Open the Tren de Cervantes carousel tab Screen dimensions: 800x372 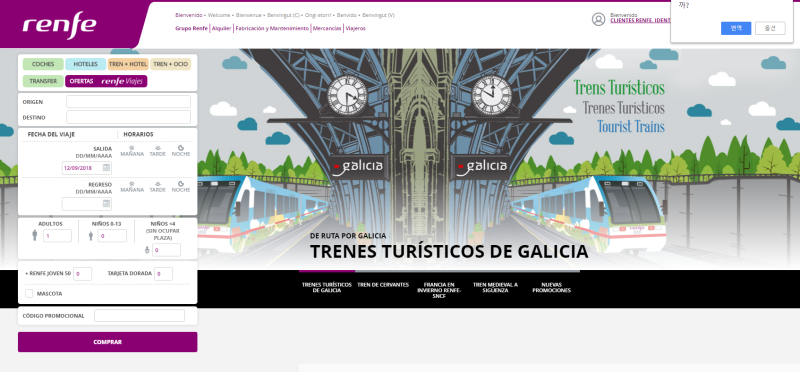click(383, 285)
